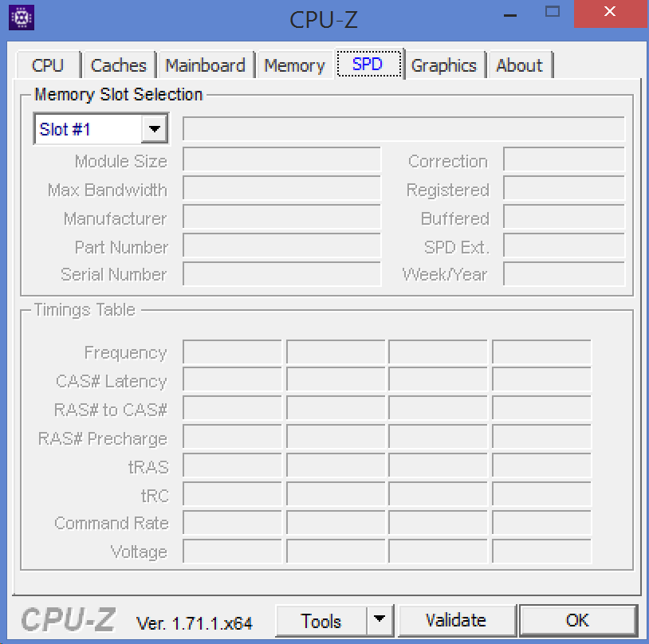Image resolution: width=649 pixels, height=644 pixels.
Task: Click the 'Buffered' label
Action: tap(455, 218)
